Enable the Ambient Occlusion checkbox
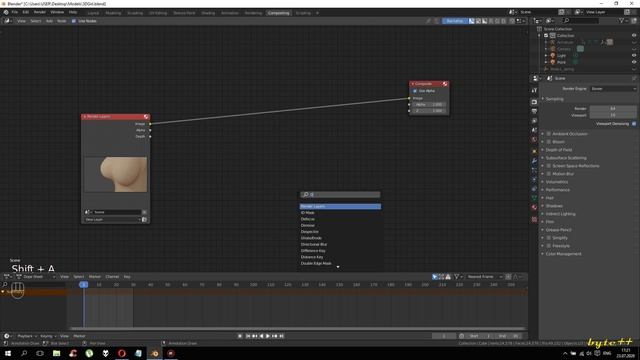This screenshot has width=640, height=360. [549, 134]
